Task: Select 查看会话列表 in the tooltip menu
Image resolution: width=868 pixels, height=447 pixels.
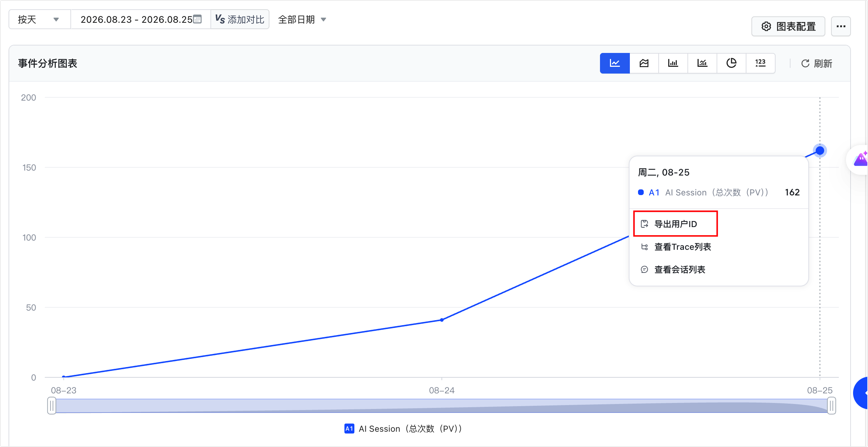Action: point(673,269)
